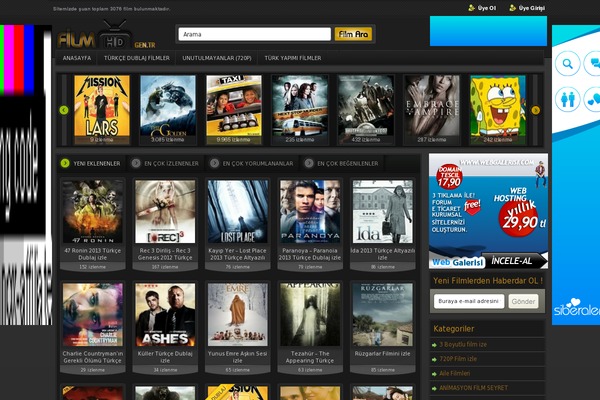Screen dimensions: 600x400
Task: Open Animasyon Film Seyret category
Action: coord(474,388)
